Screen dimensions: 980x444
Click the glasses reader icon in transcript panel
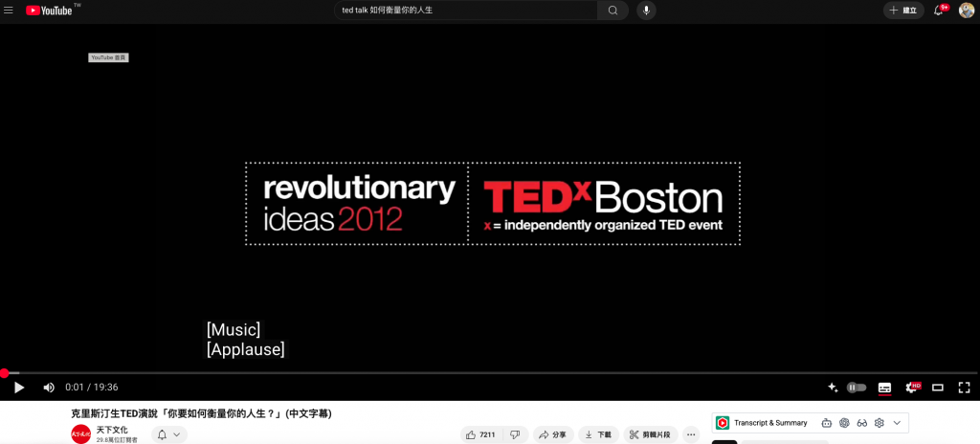(862, 423)
